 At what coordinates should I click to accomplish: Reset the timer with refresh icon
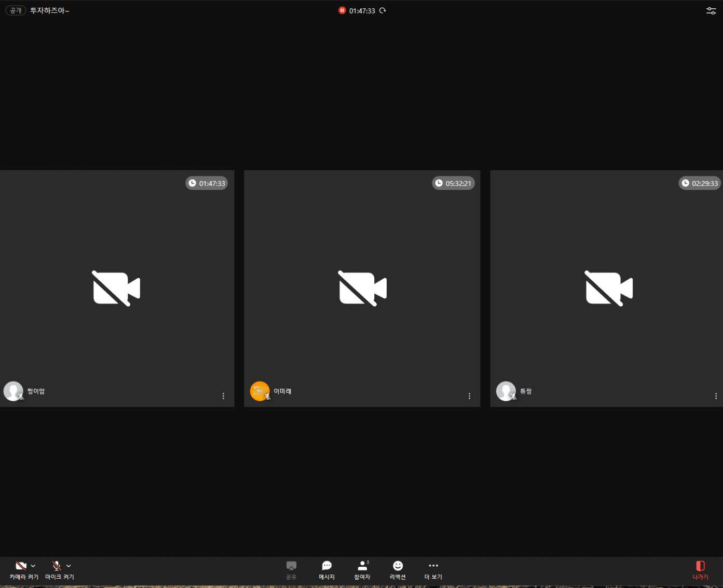click(383, 10)
